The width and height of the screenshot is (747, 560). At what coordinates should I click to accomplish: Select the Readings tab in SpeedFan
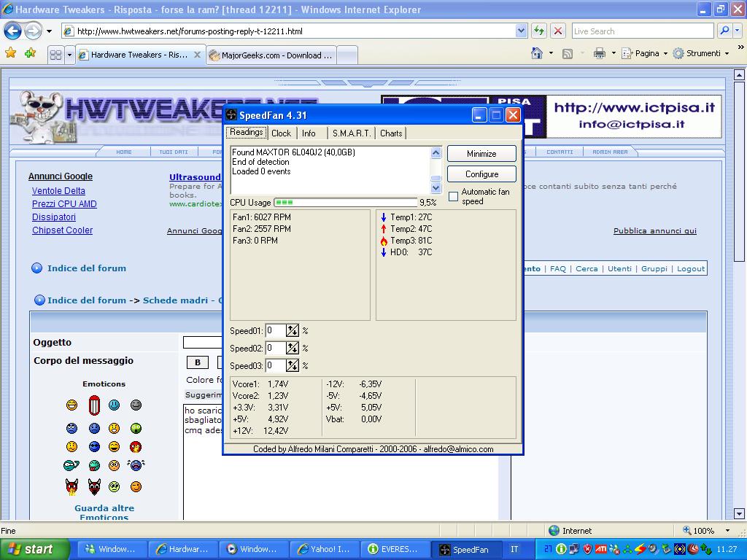tap(247, 133)
